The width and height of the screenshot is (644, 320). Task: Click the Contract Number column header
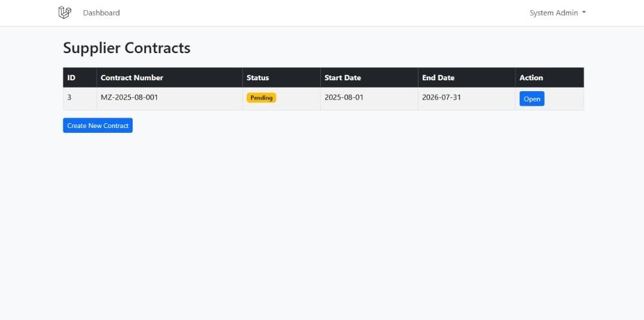coord(169,77)
